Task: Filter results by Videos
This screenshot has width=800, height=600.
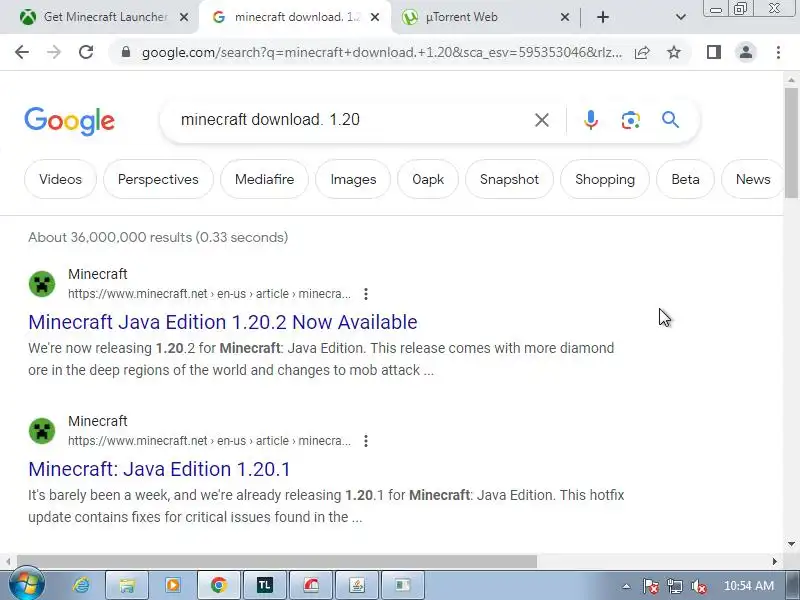Action: click(x=60, y=179)
